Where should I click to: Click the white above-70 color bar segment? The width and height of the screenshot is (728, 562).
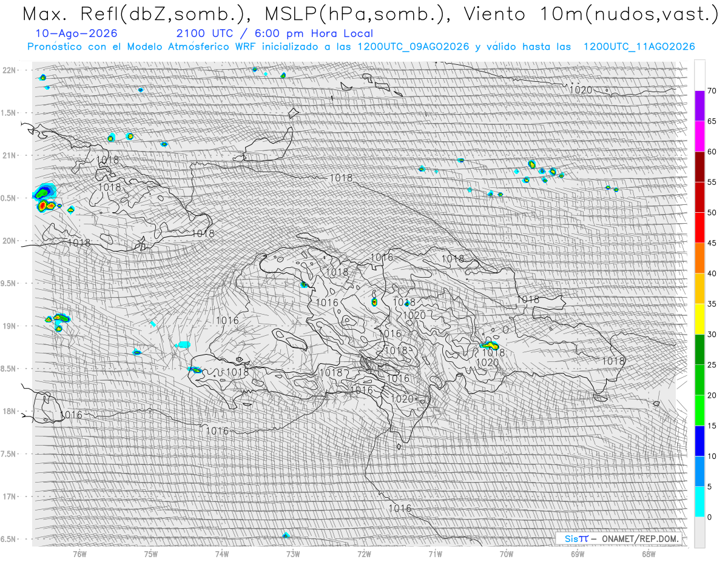[x=699, y=76]
